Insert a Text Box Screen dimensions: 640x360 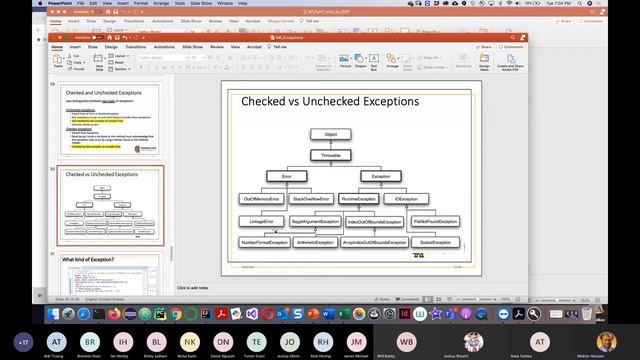pyautogui.click(x=374, y=62)
